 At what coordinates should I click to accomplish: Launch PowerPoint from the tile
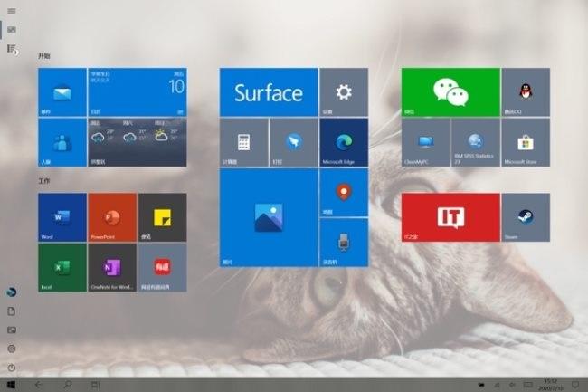tap(112, 217)
